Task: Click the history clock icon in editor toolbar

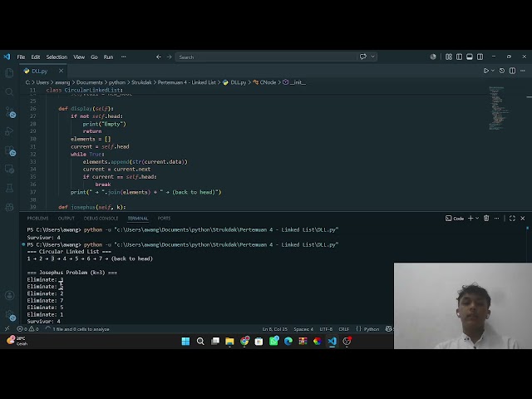Action: [502, 71]
